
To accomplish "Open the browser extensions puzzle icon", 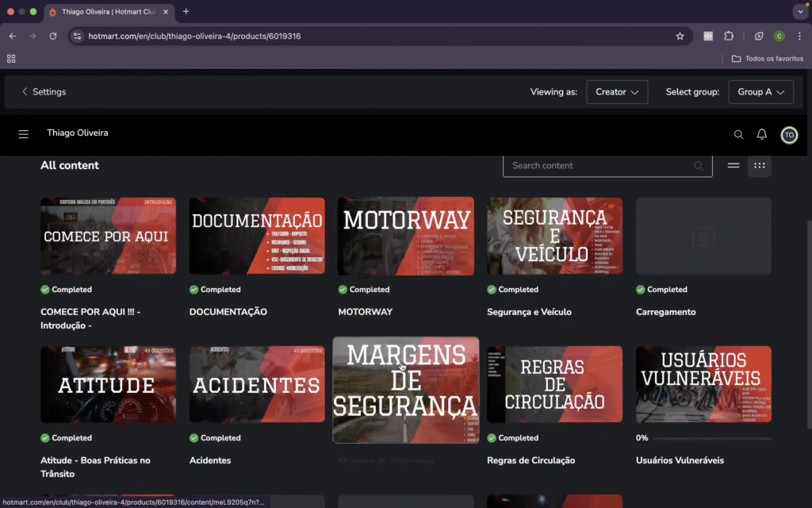I will pyautogui.click(x=729, y=36).
